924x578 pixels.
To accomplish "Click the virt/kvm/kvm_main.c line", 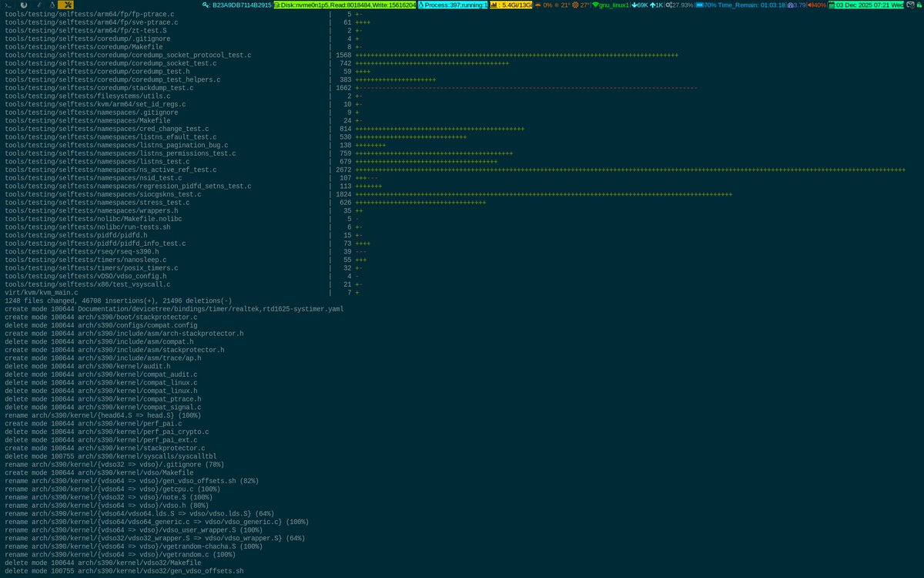I will 182,292.
